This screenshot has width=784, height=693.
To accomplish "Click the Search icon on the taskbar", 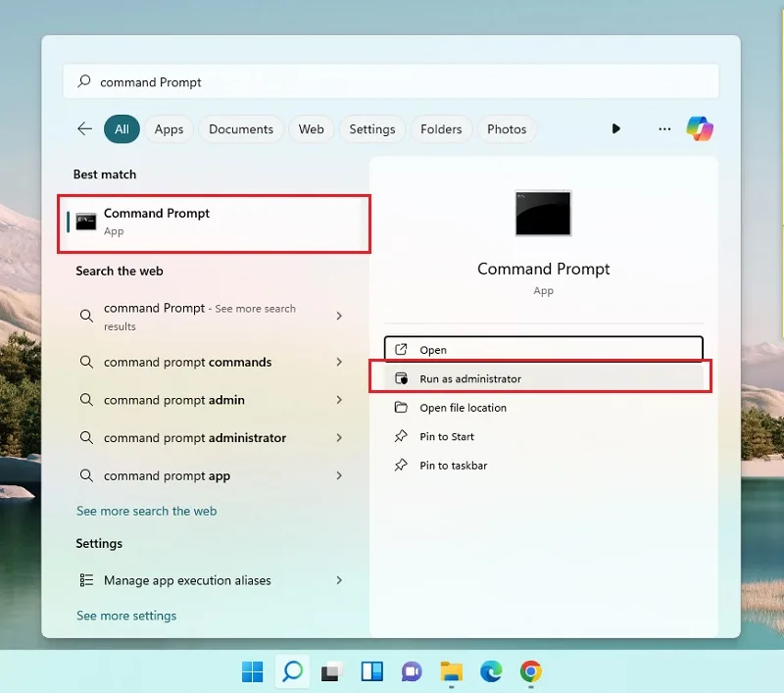I will point(292,671).
